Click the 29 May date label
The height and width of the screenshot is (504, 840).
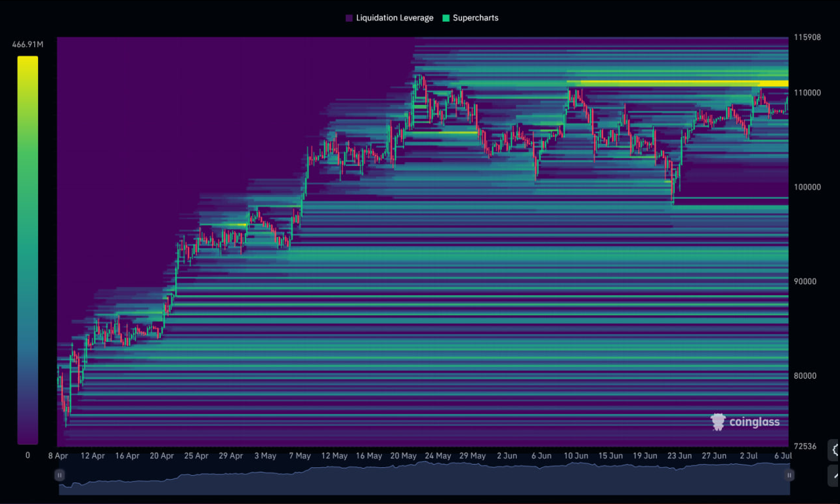472,455
